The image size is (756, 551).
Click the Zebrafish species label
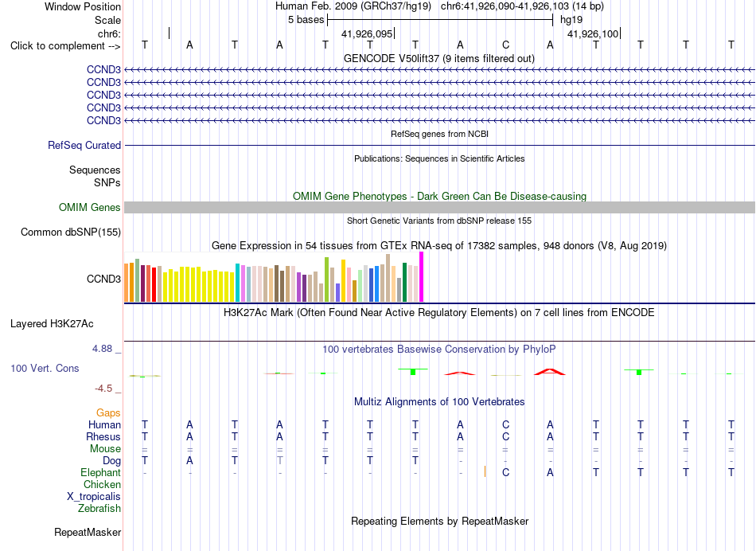coord(99,508)
